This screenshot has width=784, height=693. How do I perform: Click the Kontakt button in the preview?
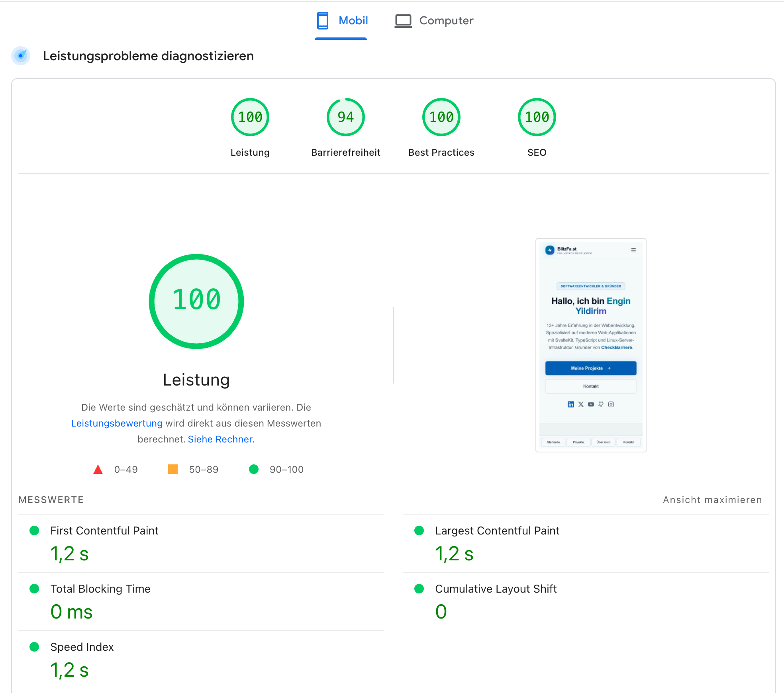[x=591, y=386]
